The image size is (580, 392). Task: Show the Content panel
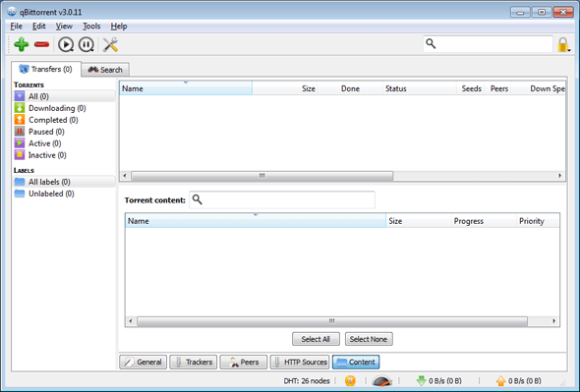point(356,363)
